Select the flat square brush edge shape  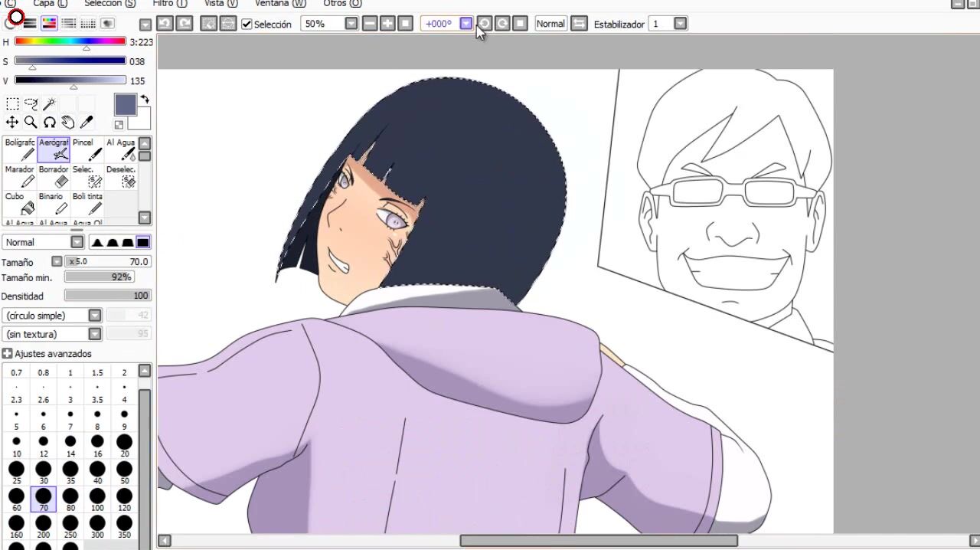click(142, 243)
